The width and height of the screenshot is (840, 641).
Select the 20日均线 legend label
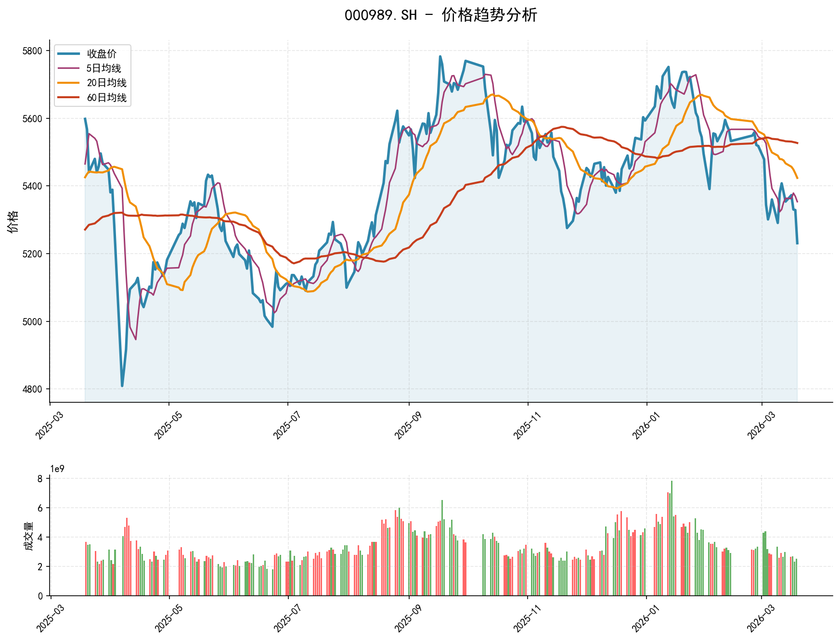[106, 83]
